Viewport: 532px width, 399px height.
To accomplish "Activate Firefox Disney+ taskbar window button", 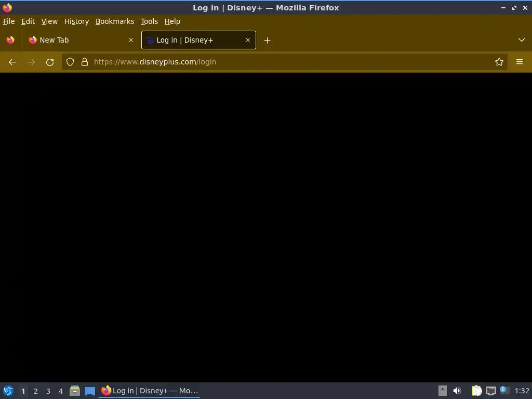I will (x=149, y=391).
